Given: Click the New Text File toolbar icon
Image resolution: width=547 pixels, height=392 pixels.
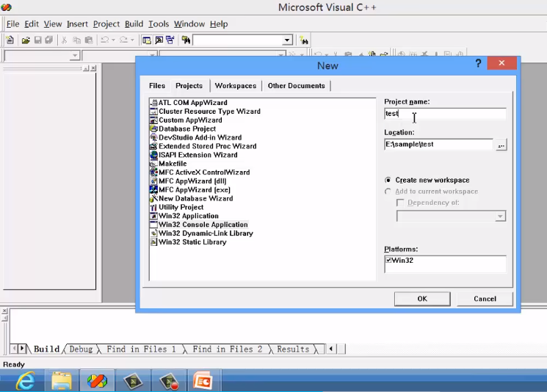Looking at the screenshot, I should click(x=10, y=40).
